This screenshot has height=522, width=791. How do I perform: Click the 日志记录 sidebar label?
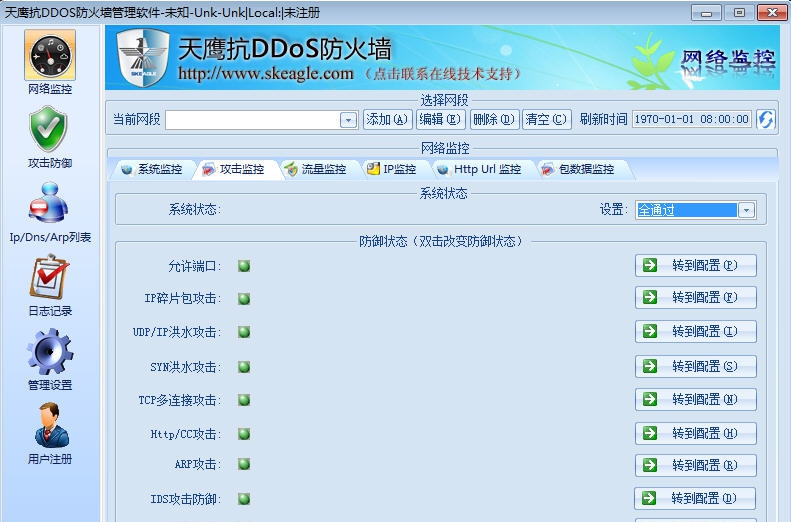click(x=50, y=311)
